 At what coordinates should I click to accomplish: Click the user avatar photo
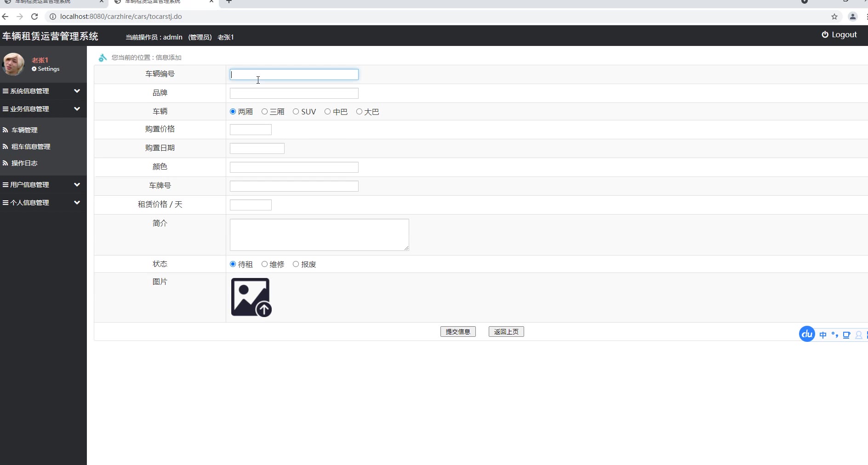coord(13,64)
